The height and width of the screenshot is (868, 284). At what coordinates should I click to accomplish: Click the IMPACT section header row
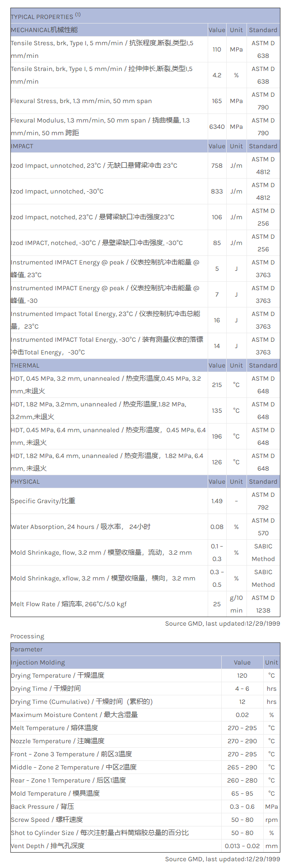click(22, 146)
